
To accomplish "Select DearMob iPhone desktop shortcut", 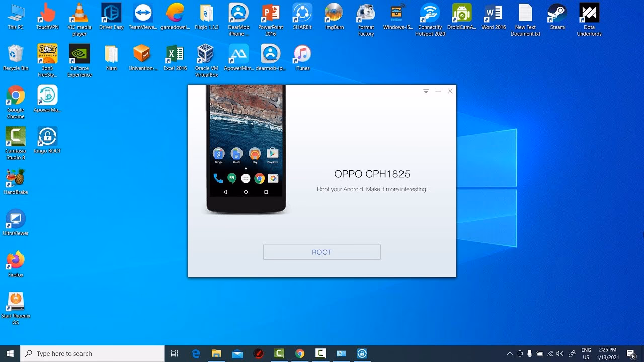I will coord(238,20).
